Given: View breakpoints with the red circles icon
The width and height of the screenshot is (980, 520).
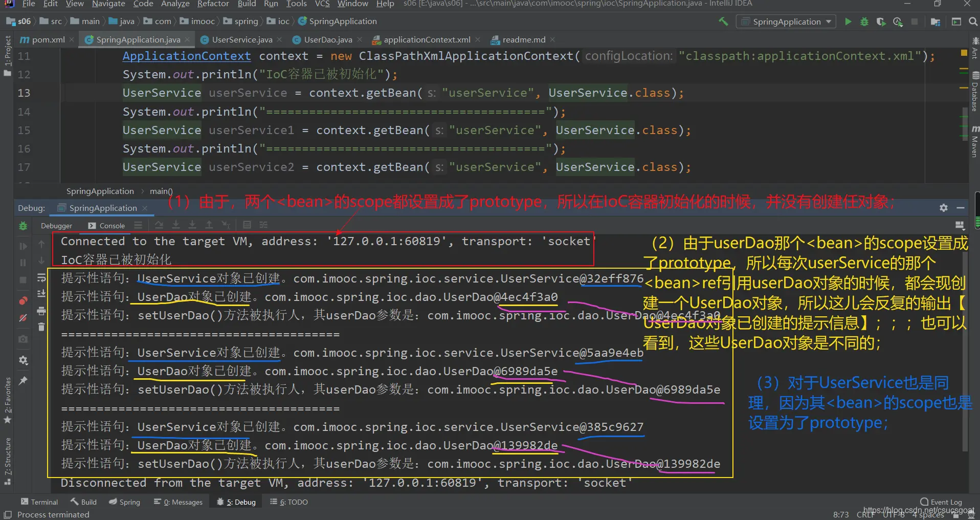Looking at the screenshot, I should (23, 300).
